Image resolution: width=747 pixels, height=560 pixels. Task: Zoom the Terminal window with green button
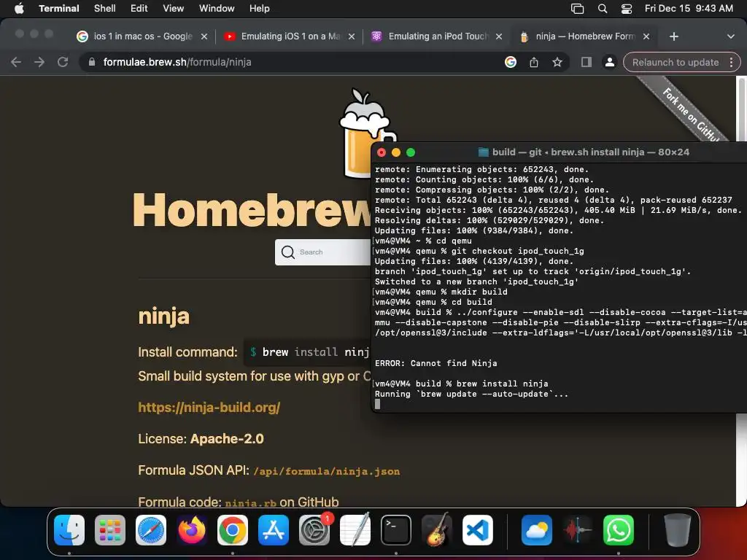coord(411,152)
